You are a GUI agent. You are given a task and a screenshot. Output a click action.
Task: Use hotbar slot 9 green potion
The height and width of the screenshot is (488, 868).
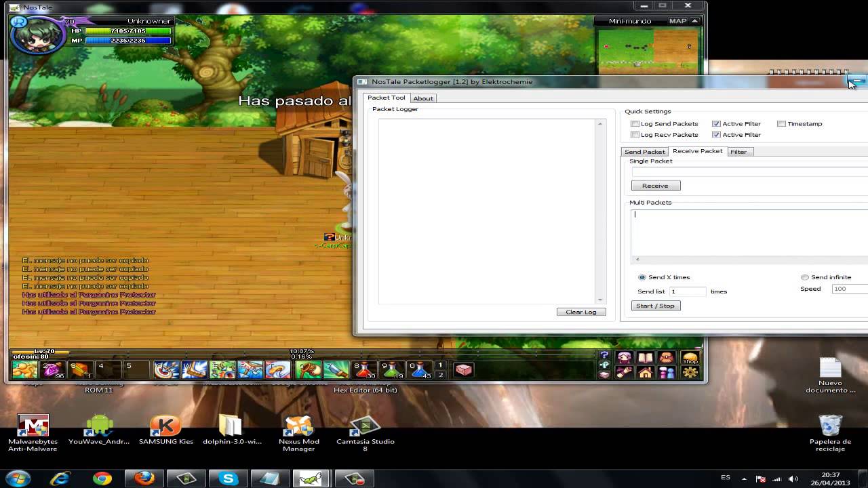point(392,369)
